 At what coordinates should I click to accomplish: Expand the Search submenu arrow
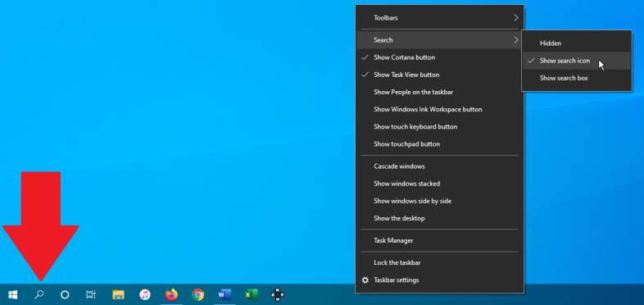click(x=516, y=40)
